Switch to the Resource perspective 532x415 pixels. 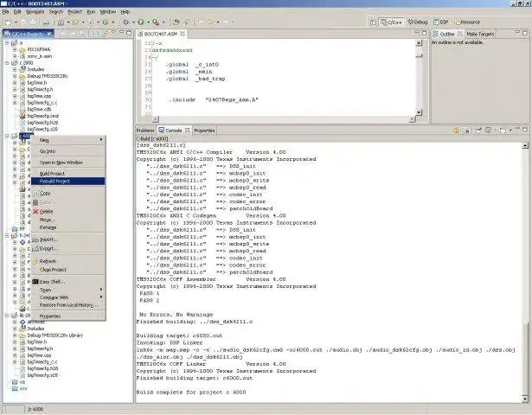coord(467,22)
